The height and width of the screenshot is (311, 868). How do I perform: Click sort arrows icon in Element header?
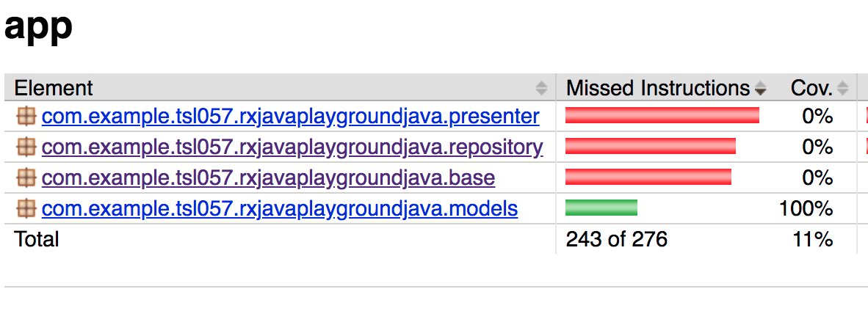click(x=541, y=88)
